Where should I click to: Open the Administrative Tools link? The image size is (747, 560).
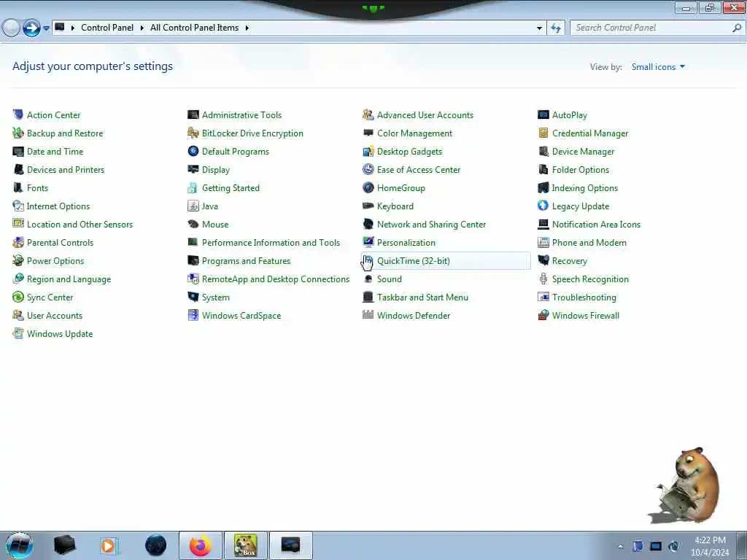[x=241, y=114]
